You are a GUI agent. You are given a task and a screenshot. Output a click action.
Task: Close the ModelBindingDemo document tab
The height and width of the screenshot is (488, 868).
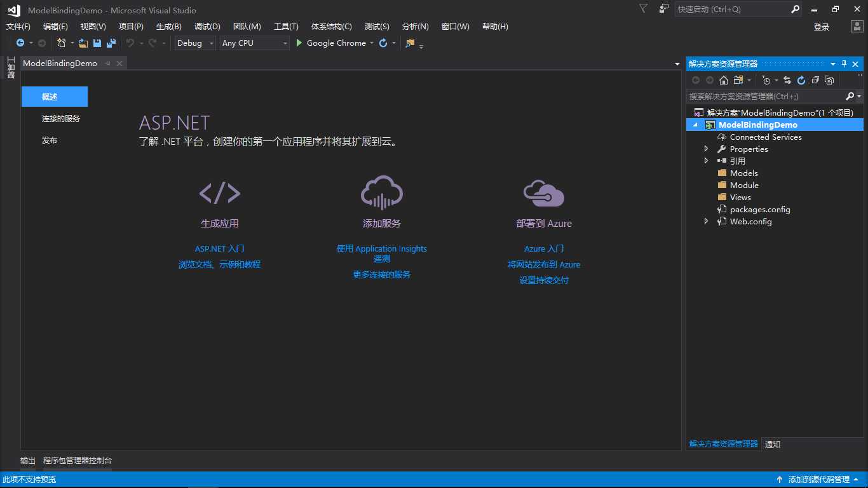(119, 64)
